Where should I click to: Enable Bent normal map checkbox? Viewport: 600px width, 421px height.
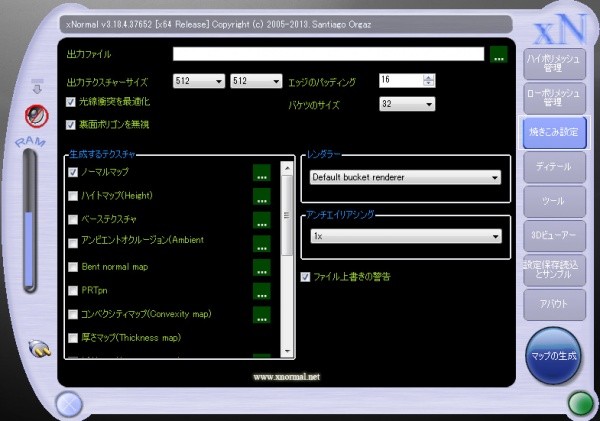[73, 267]
